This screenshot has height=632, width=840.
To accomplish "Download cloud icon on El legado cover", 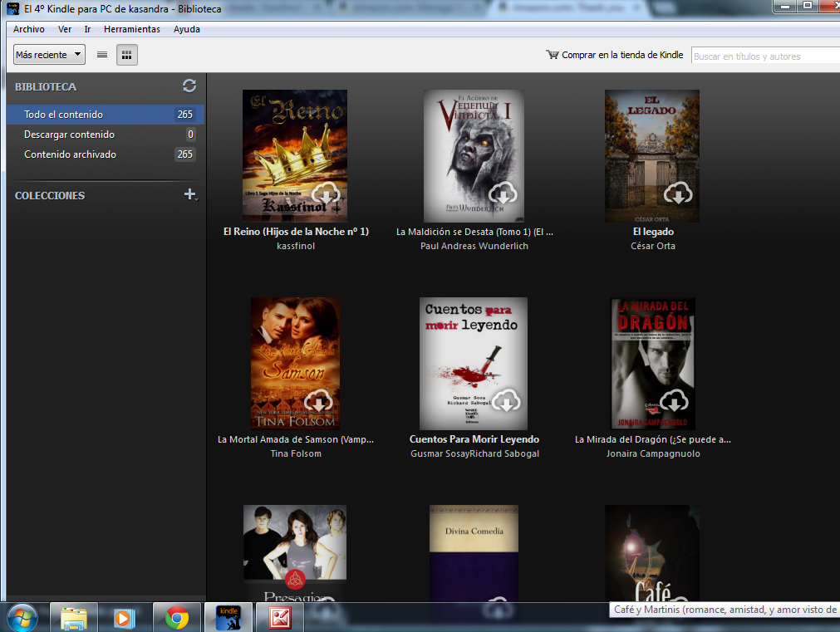I will tap(678, 194).
